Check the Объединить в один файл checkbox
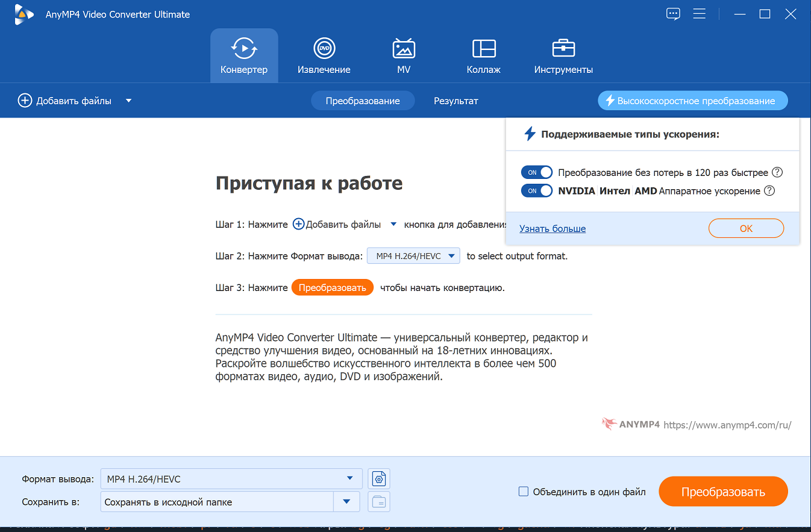This screenshot has height=532, width=811. point(524,492)
